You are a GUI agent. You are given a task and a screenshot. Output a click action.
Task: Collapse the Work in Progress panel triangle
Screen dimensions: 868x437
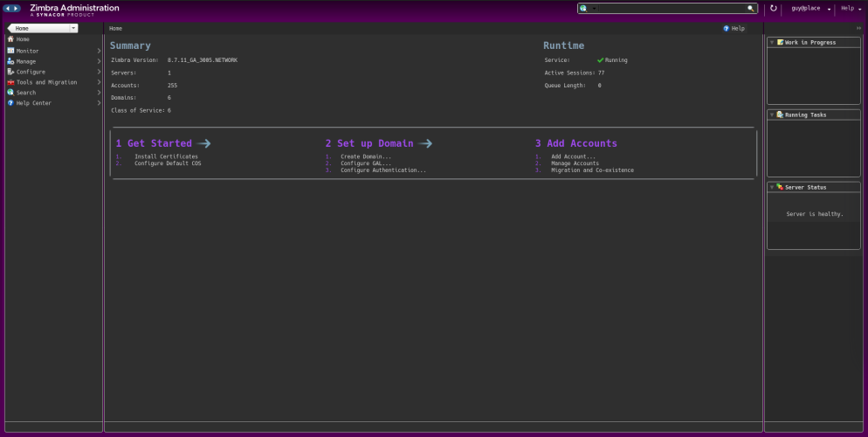pyautogui.click(x=772, y=43)
